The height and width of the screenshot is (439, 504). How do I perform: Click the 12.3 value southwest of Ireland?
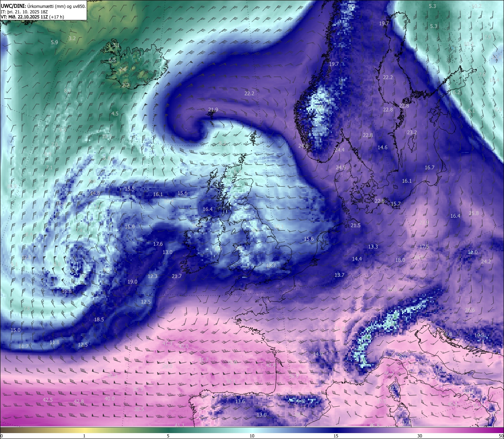pyautogui.click(x=152, y=276)
